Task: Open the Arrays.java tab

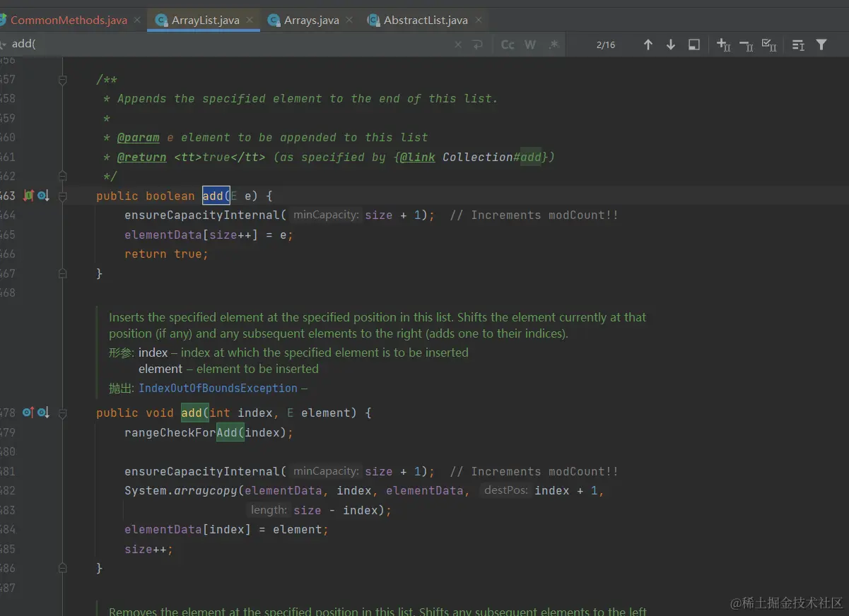Action: click(311, 20)
